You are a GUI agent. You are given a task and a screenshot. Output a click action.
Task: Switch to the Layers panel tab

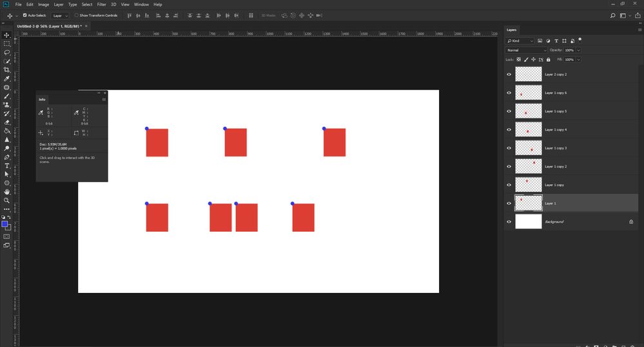(x=511, y=30)
